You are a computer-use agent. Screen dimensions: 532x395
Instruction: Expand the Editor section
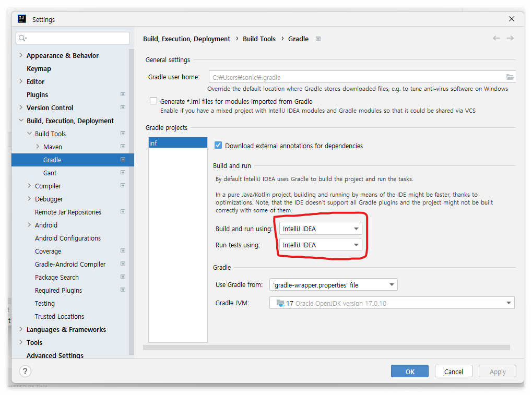pos(21,81)
